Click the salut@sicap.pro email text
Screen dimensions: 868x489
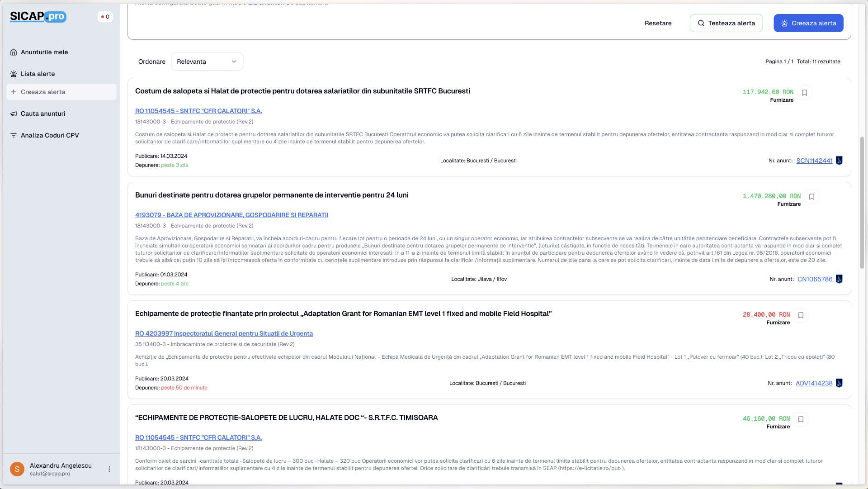[50, 474]
